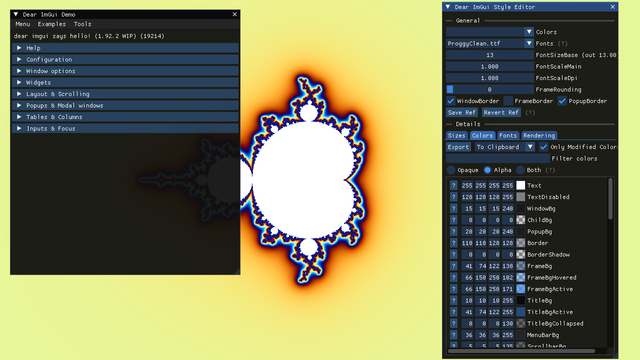Viewport: 640px width, 360px height.
Task: Open the ProggyClean.ttf Fonts dropdown
Action: [490, 43]
